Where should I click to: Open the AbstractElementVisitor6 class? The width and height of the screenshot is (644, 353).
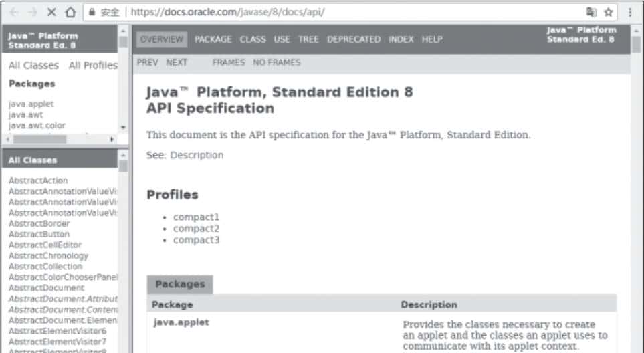(58, 330)
